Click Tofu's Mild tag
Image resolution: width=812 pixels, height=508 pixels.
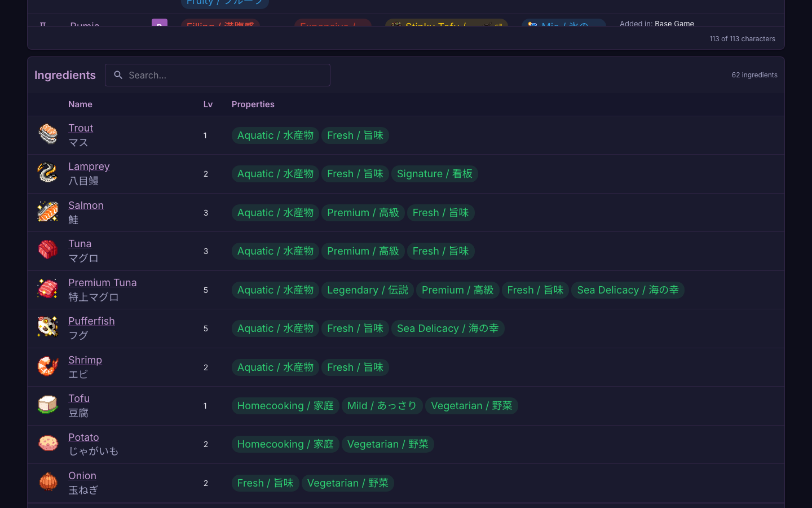coord(382,406)
